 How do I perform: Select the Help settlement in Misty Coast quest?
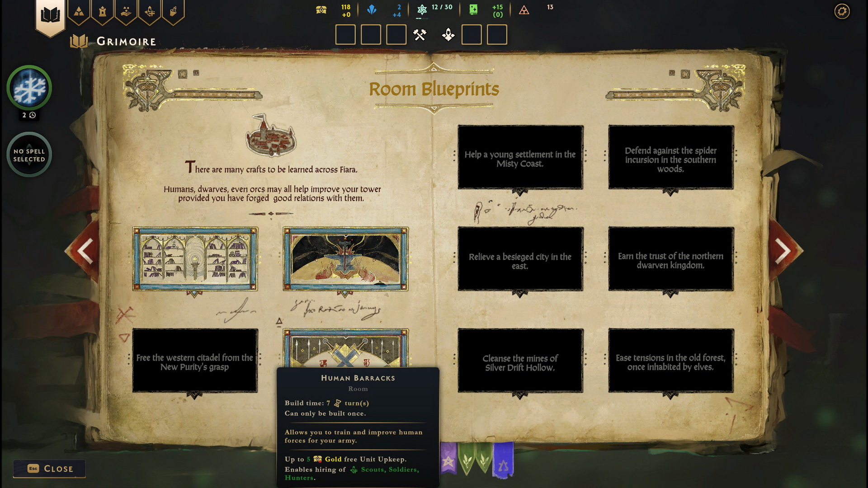pyautogui.click(x=520, y=157)
